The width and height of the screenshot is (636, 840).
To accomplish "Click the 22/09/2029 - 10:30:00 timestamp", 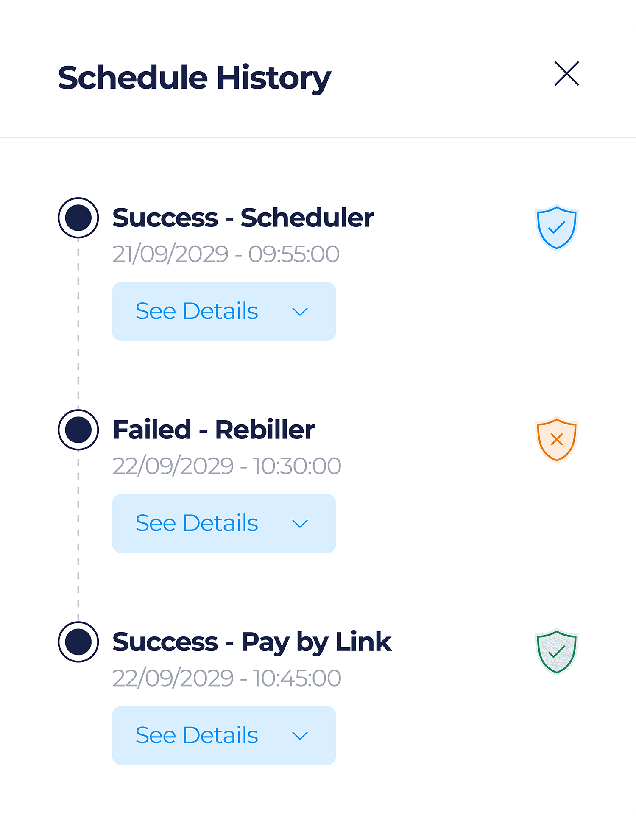I will pyautogui.click(x=227, y=466).
